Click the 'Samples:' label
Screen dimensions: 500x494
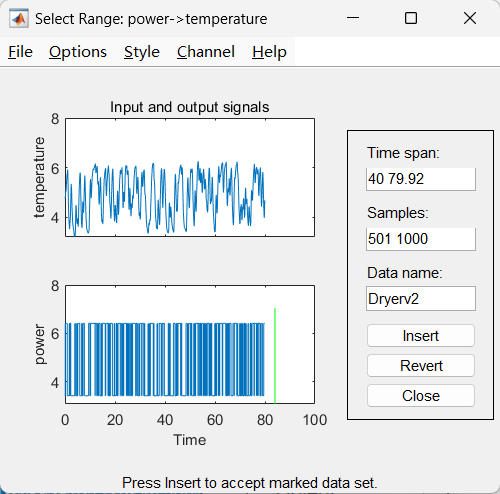[x=398, y=213]
